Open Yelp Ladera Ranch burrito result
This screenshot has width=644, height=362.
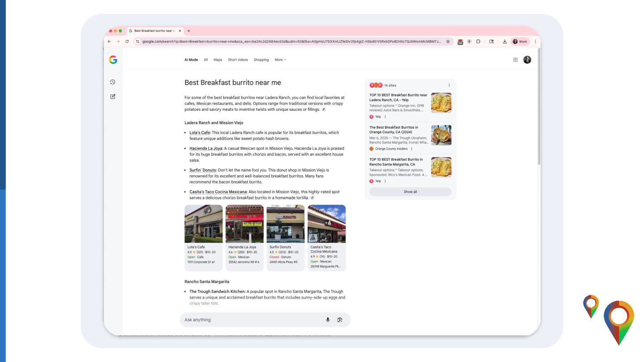[x=398, y=97]
